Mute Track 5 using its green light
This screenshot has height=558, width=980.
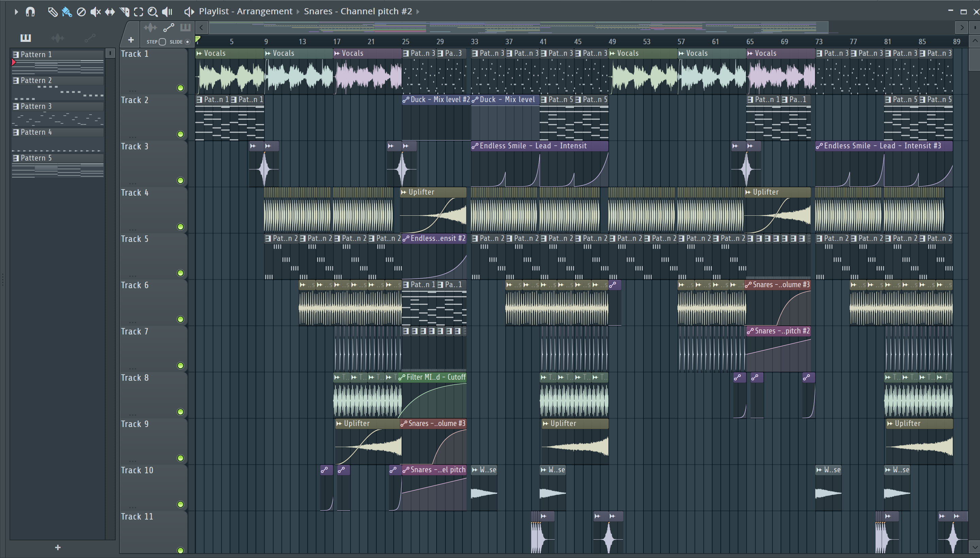(180, 273)
